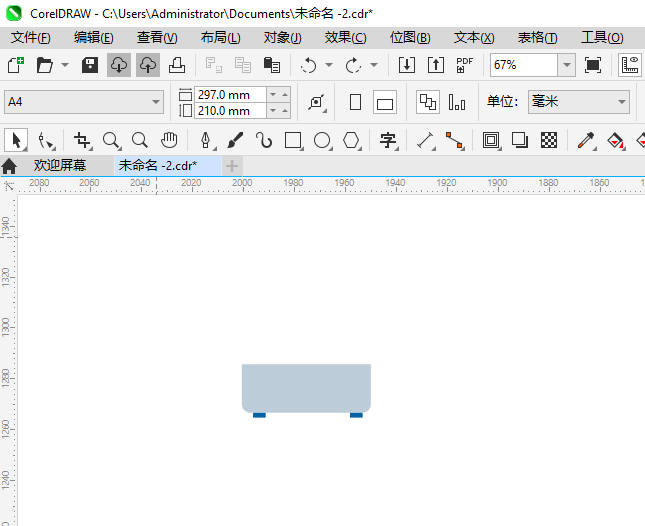
Task: Select the second magnifier tool
Action: 140,140
